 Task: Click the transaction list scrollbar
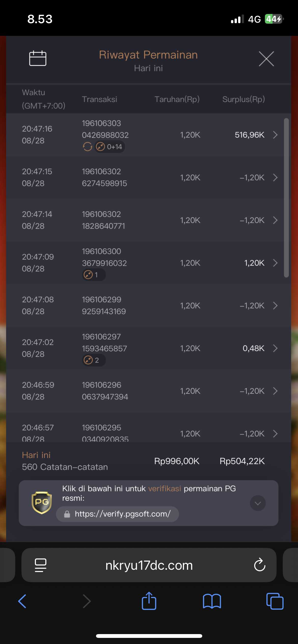(x=286, y=198)
